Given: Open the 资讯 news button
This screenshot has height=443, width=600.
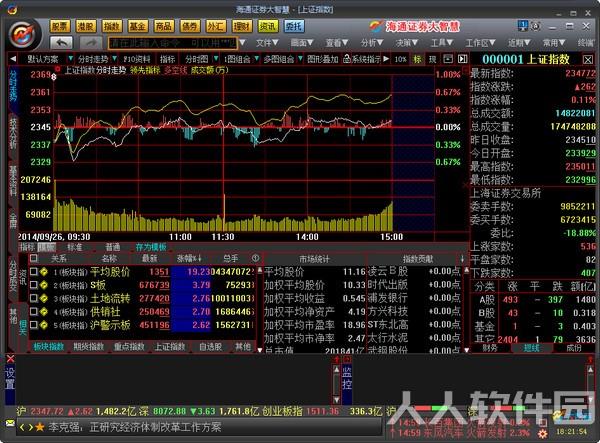Looking at the screenshot, I should 267,26.
